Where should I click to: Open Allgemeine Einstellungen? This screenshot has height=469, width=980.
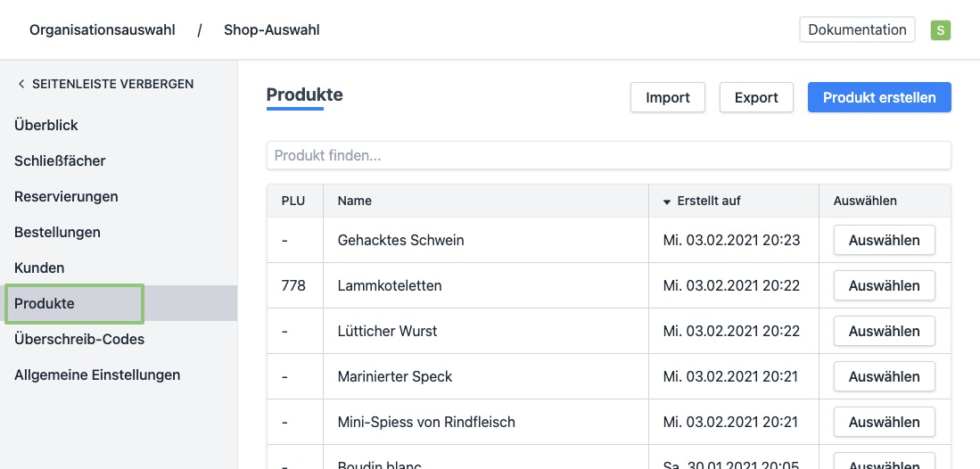coord(97,375)
